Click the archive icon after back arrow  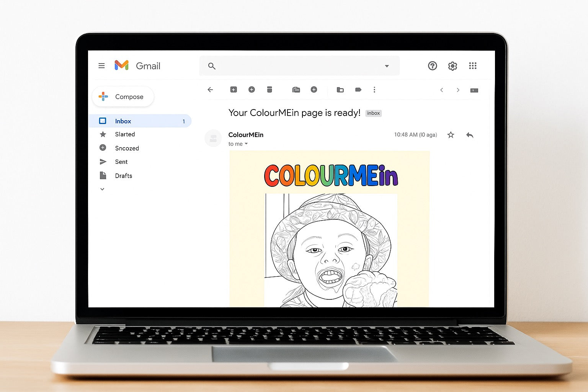234,90
